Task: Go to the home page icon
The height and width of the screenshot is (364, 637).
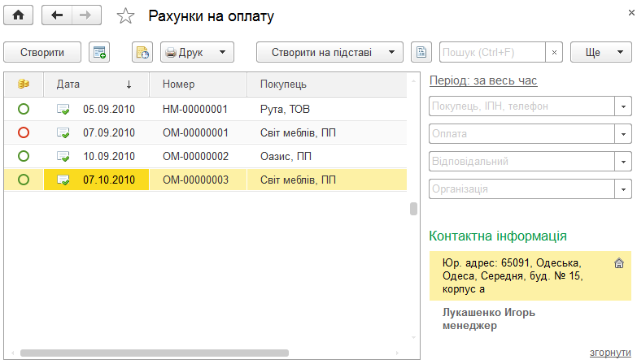Action: click(x=18, y=15)
